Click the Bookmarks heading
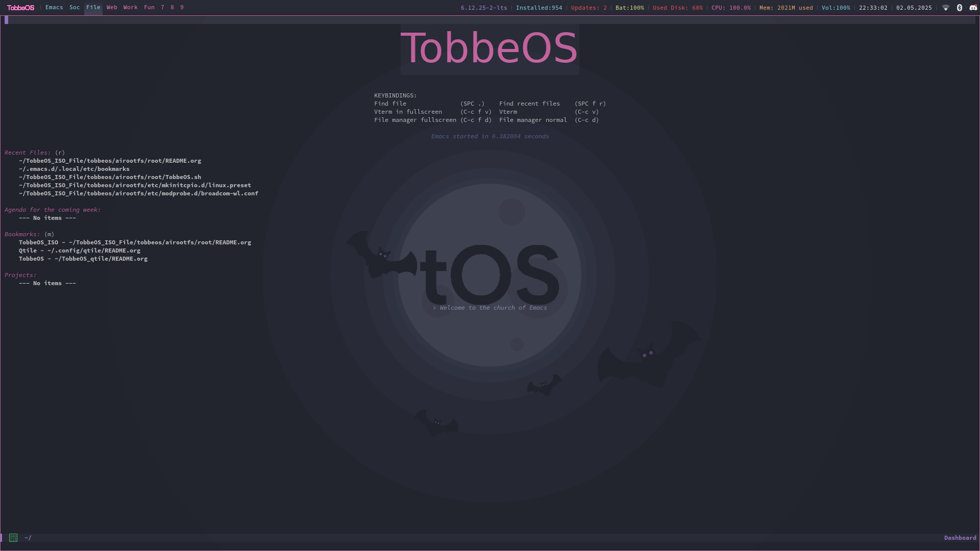980x551 pixels. tap(22, 234)
